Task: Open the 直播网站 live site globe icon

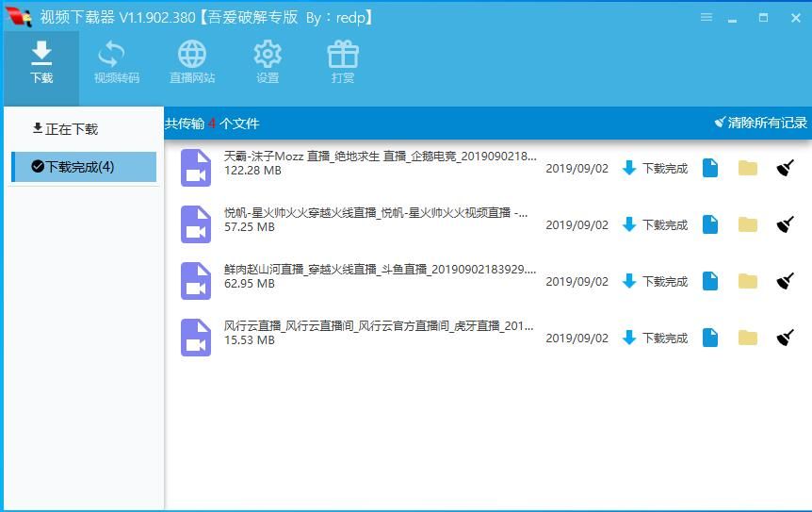Action: point(192,62)
